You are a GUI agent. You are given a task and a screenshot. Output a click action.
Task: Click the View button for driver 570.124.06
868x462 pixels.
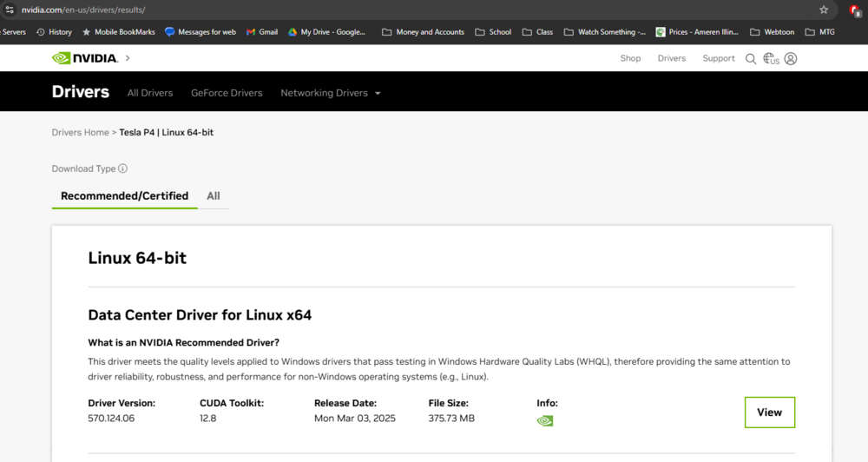point(769,412)
